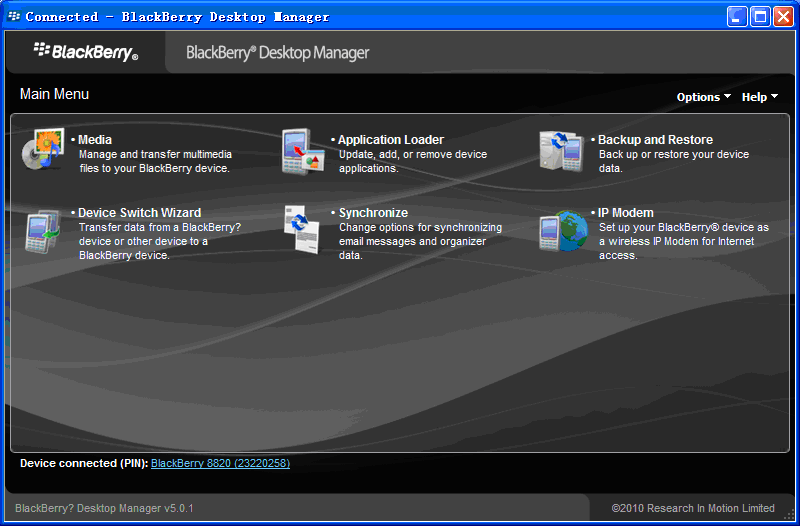This screenshot has height=526, width=800.
Task: Click the BlackBerry title bar app icon
Action: pos(14,16)
